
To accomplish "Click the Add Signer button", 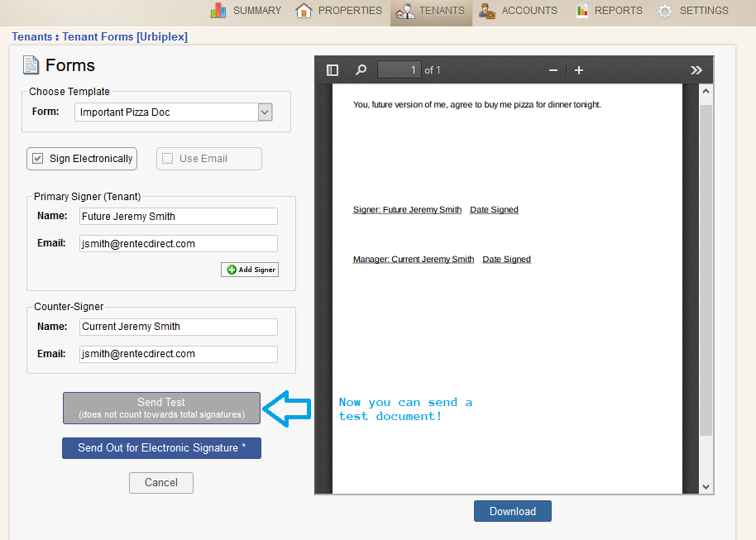I will point(250,270).
